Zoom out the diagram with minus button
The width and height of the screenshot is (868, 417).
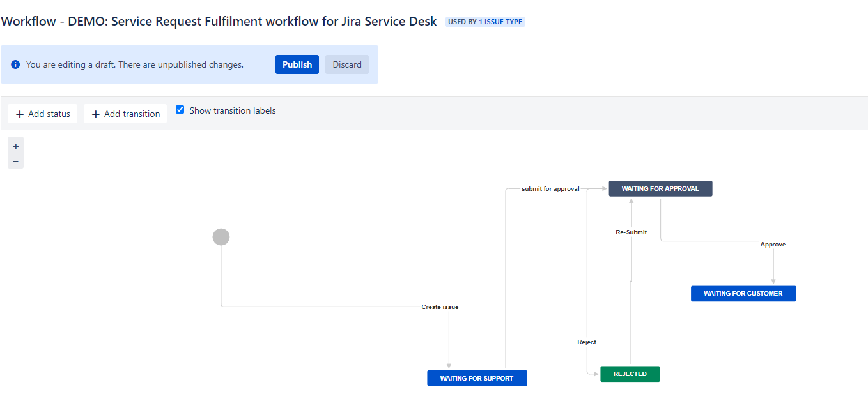tap(16, 161)
